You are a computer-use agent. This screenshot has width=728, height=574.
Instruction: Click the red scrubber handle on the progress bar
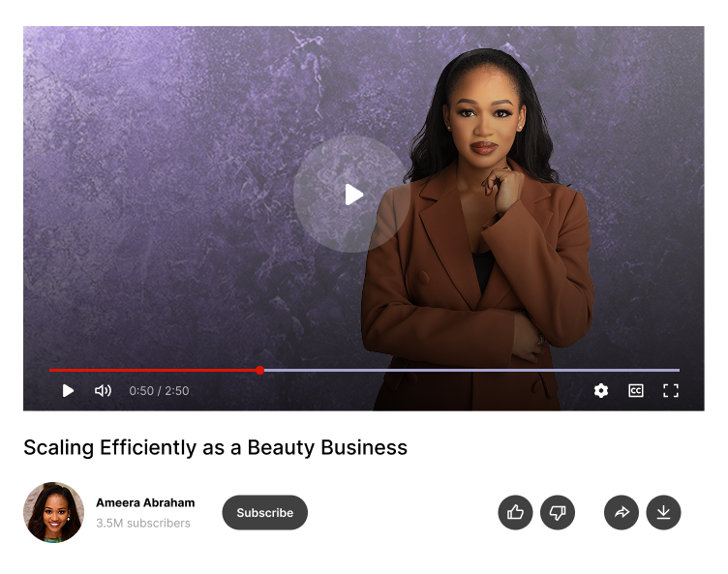click(x=260, y=370)
